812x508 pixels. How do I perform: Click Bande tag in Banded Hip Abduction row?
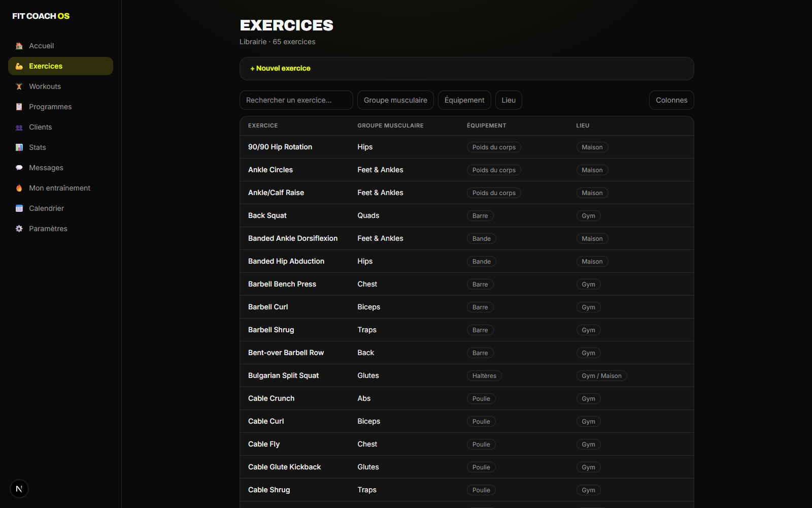click(x=482, y=262)
